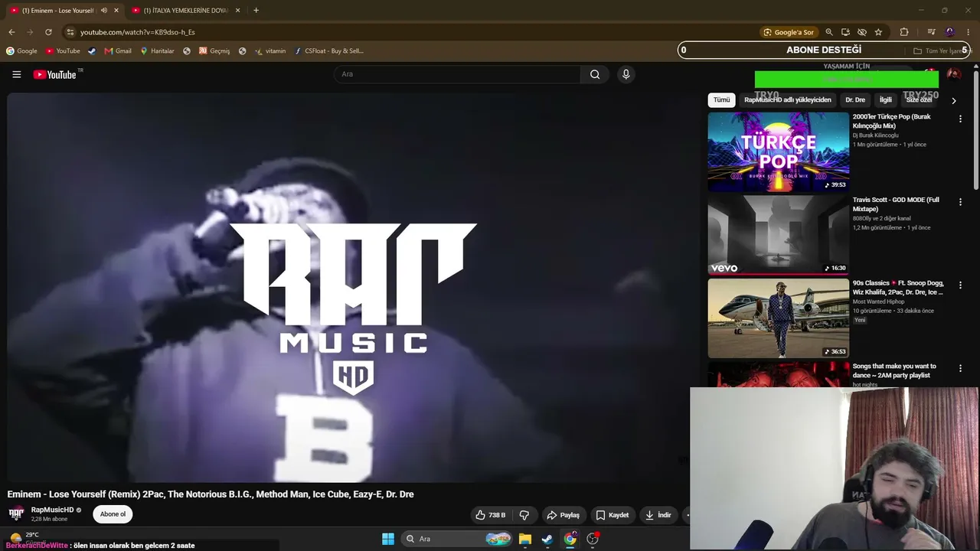Click inside the YouTube search box
The image size is (980, 551).
click(x=457, y=74)
